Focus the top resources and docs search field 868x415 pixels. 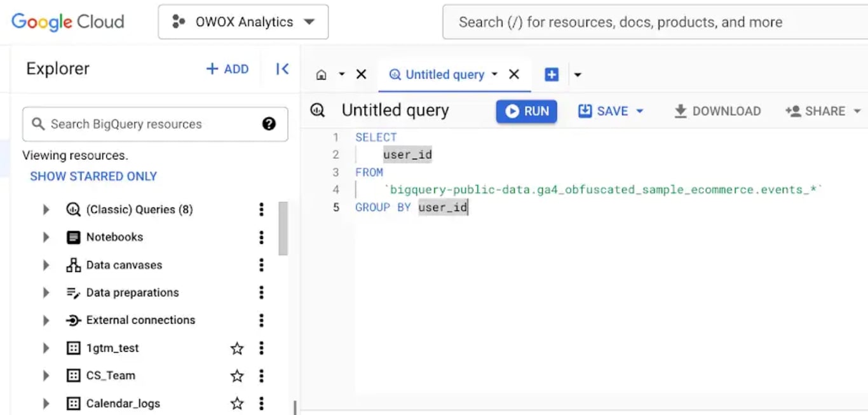pos(654,22)
